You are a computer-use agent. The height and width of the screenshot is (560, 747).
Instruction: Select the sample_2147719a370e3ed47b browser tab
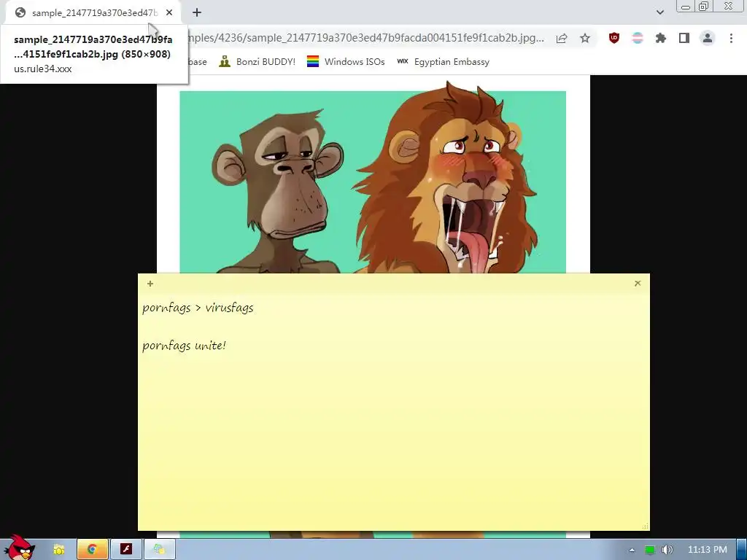(x=93, y=13)
